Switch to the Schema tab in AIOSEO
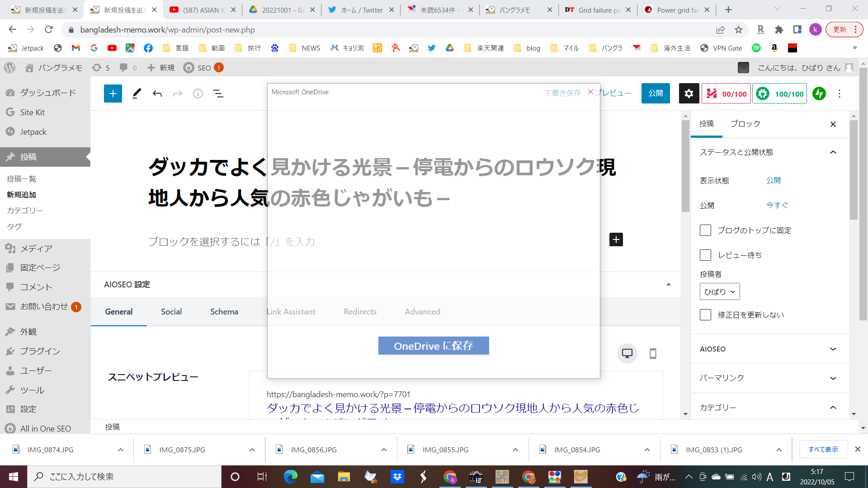Viewport: 868px width, 488px height. point(224,312)
